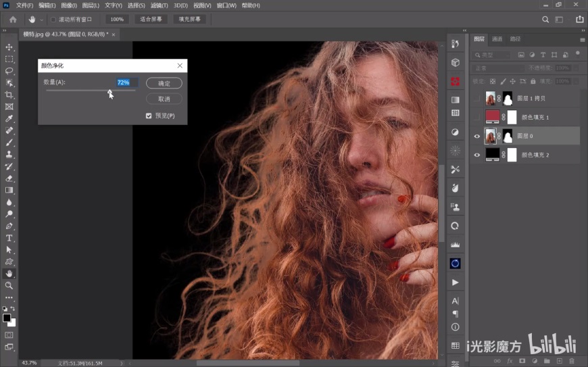The height and width of the screenshot is (367, 588).
Task: Close the 颜色净化 dialog
Action: [x=180, y=66]
